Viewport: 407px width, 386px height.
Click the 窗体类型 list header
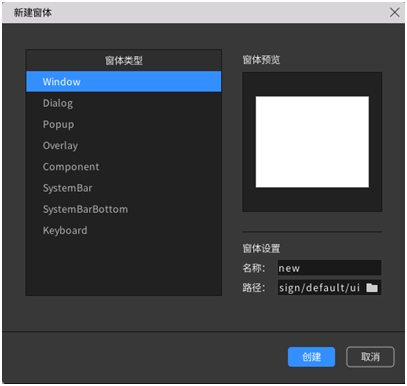coord(124,60)
